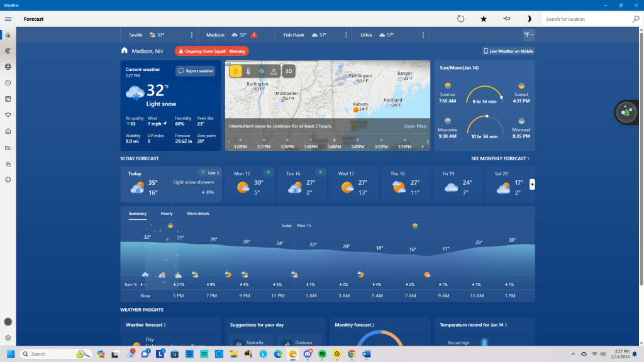Open the sidebar calendar icon for monthly forecast
Screen dimensions: 644x362
coord(8,99)
